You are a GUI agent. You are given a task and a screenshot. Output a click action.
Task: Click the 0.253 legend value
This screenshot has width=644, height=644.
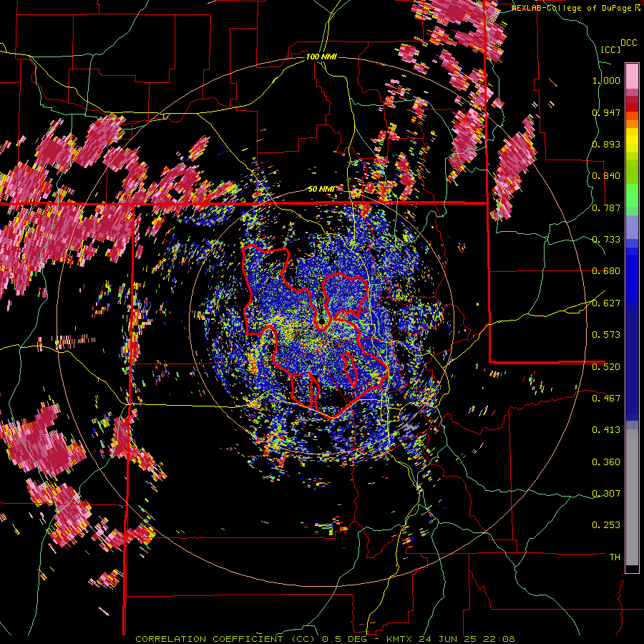coord(606,525)
